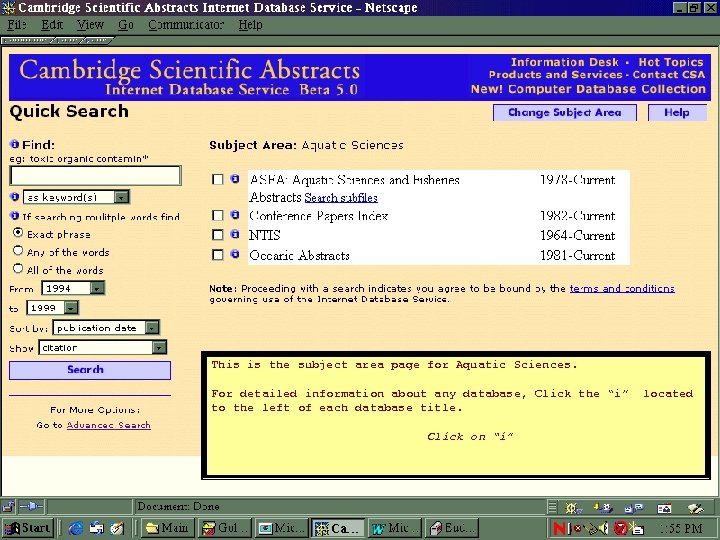
Task: Open the 'as keyword(s)' dropdown
Action: (x=76, y=197)
